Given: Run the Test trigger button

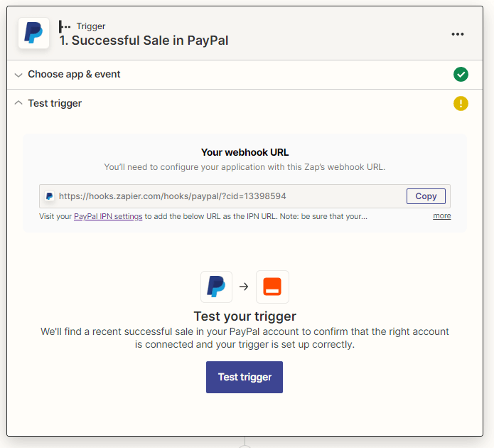Looking at the screenshot, I should click(x=245, y=377).
